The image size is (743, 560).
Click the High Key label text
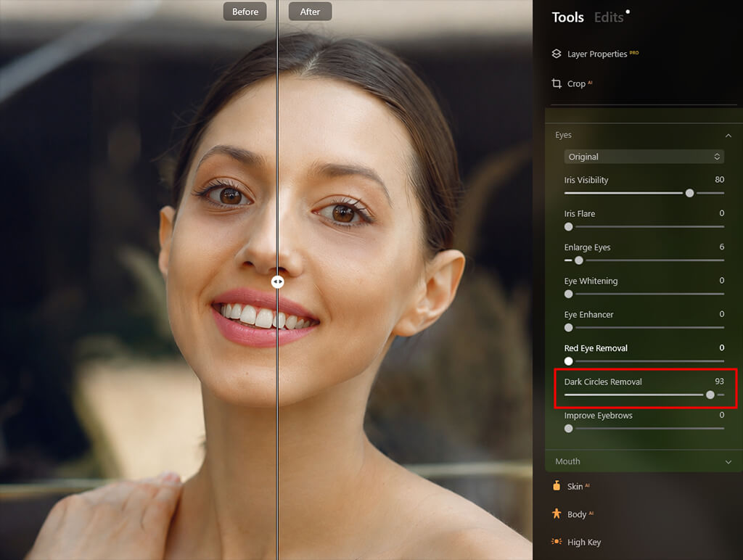(x=584, y=542)
